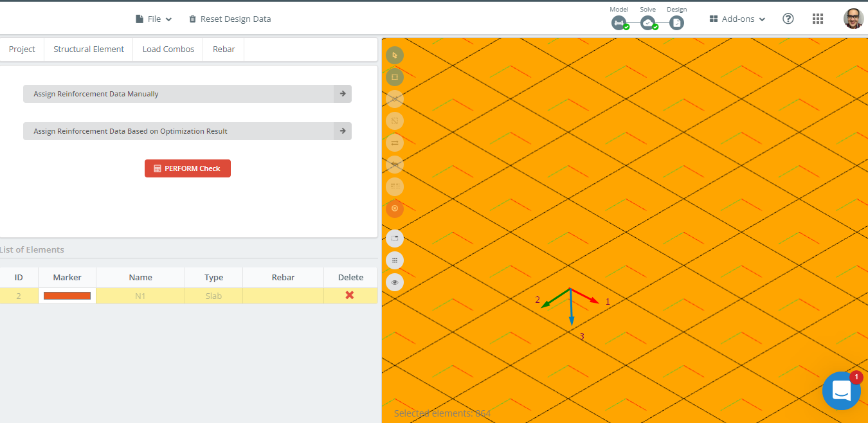Activate the rectangle box-select tool

[395, 77]
